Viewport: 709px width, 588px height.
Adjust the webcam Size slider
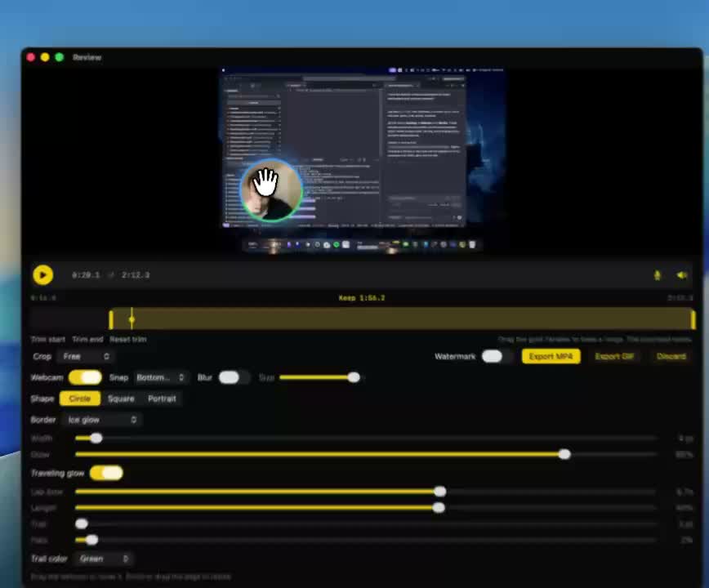(354, 377)
